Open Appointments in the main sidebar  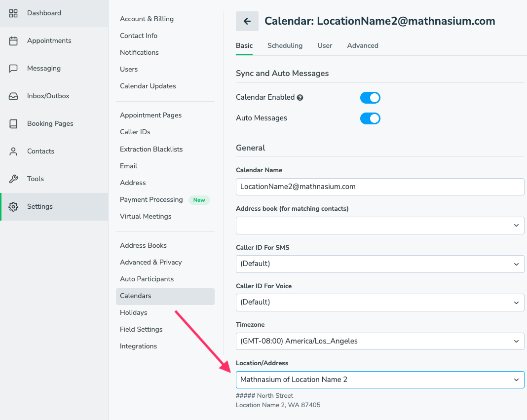pos(54,40)
